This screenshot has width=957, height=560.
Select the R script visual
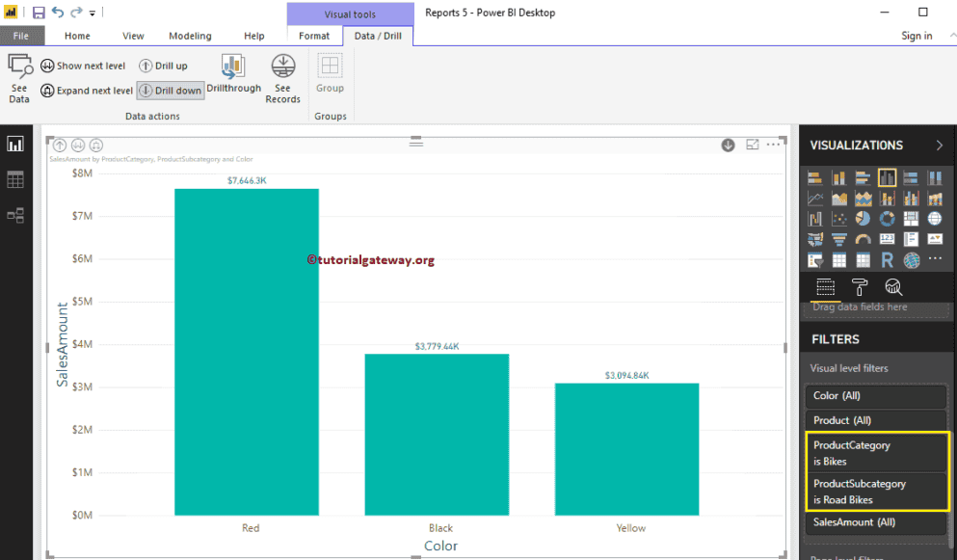[887, 260]
